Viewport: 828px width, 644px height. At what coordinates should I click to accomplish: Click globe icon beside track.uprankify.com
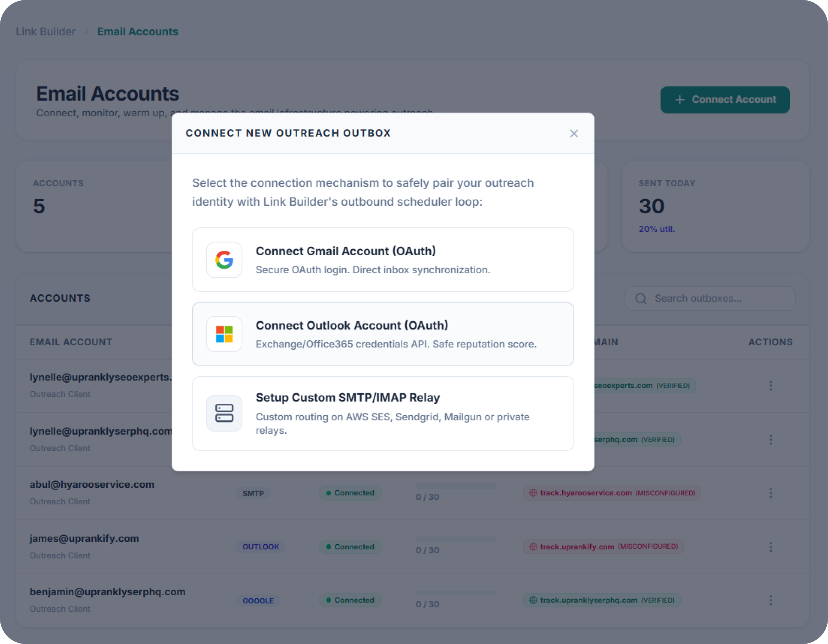coord(533,547)
